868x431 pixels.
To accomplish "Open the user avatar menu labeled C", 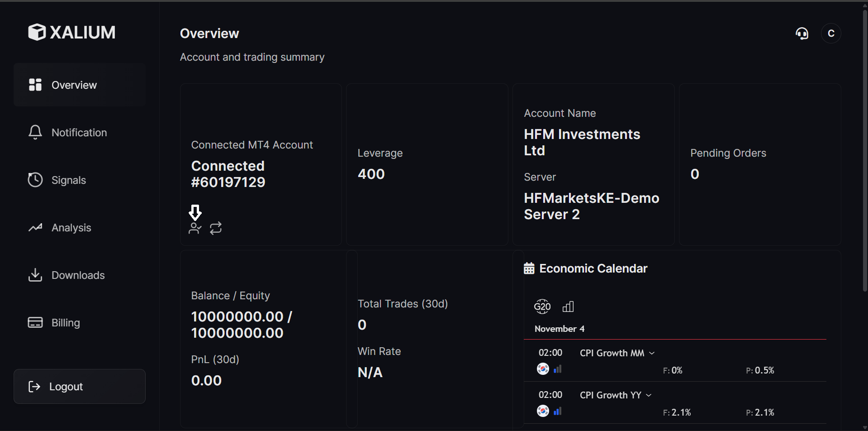I will tap(831, 33).
